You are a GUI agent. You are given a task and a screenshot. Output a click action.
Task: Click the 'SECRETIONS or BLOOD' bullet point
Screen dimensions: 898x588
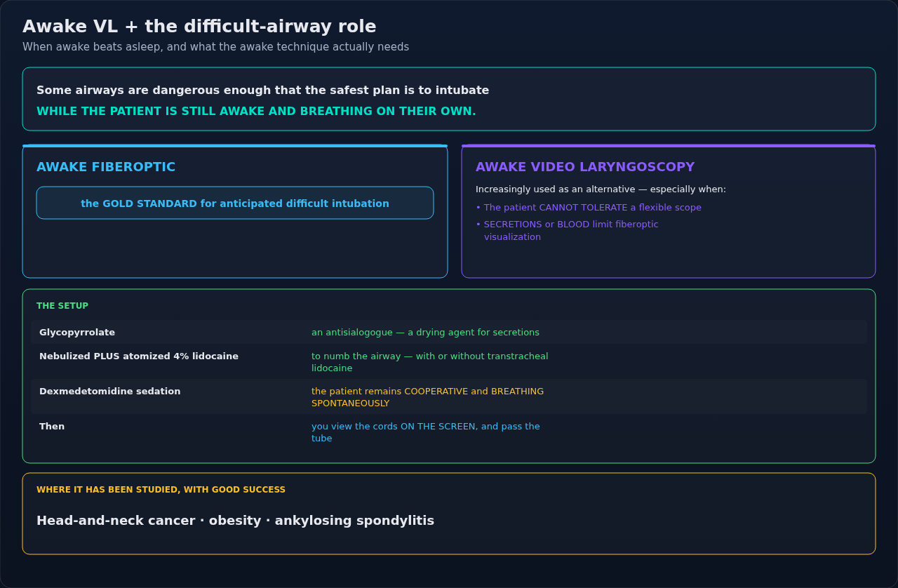click(x=567, y=231)
